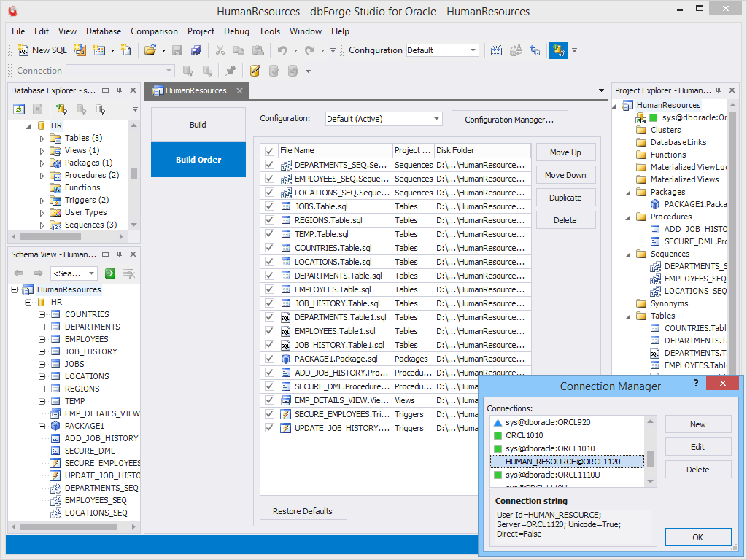Click the Cut scissors icon
This screenshot has width=747, height=560.
coord(220,50)
